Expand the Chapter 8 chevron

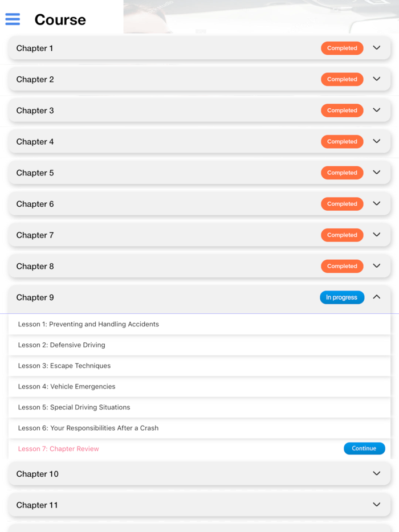(x=376, y=265)
